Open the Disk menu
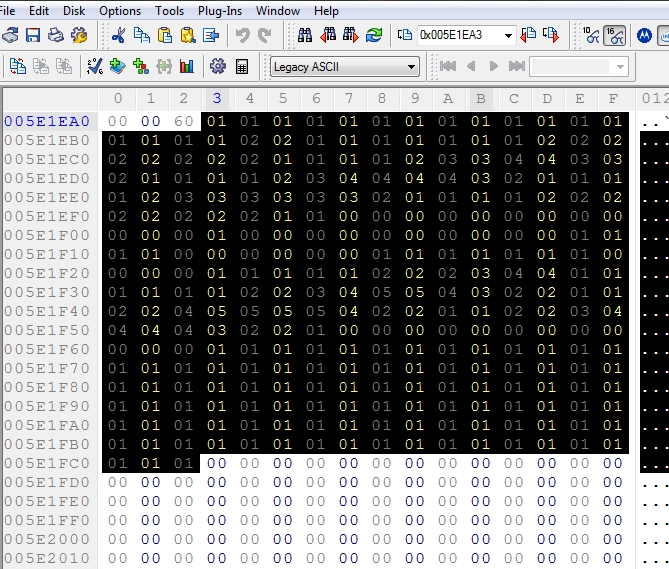The image size is (669, 569). tap(74, 11)
